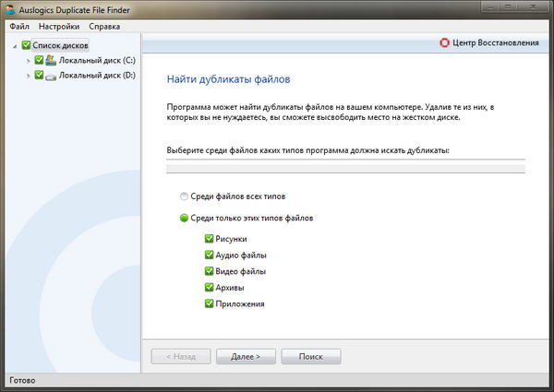This screenshot has width=554, height=392.
Task: Open the Настройки menu
Action: [59, 27]
